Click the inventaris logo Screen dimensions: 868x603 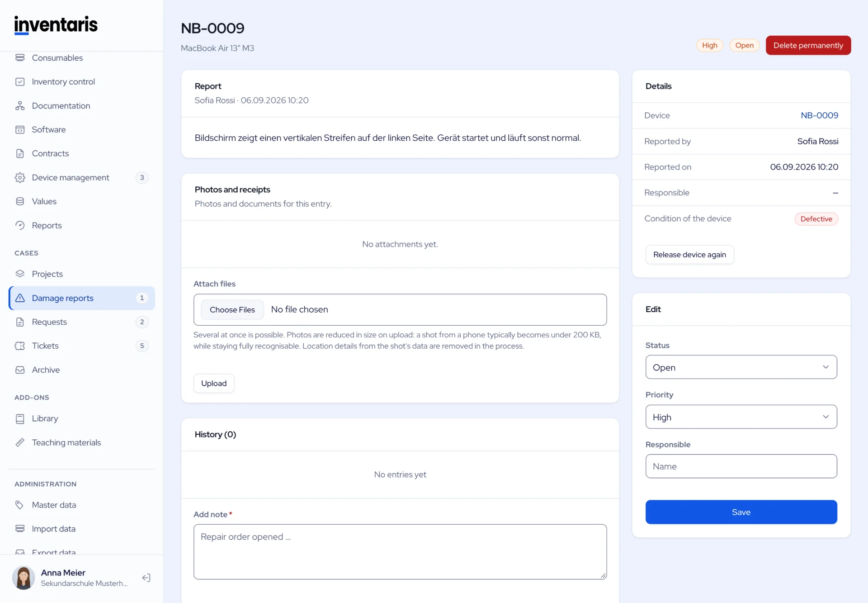click(56, 25)
